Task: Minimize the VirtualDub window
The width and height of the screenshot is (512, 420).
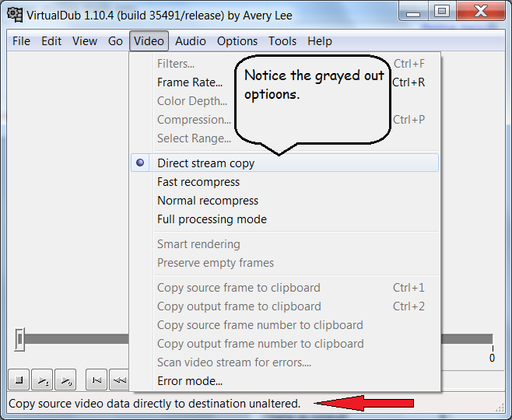Action: (413, 12)
